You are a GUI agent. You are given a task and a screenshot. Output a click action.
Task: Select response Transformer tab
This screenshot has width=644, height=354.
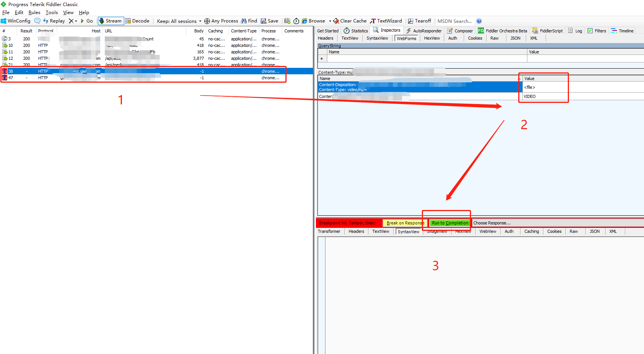329,231
